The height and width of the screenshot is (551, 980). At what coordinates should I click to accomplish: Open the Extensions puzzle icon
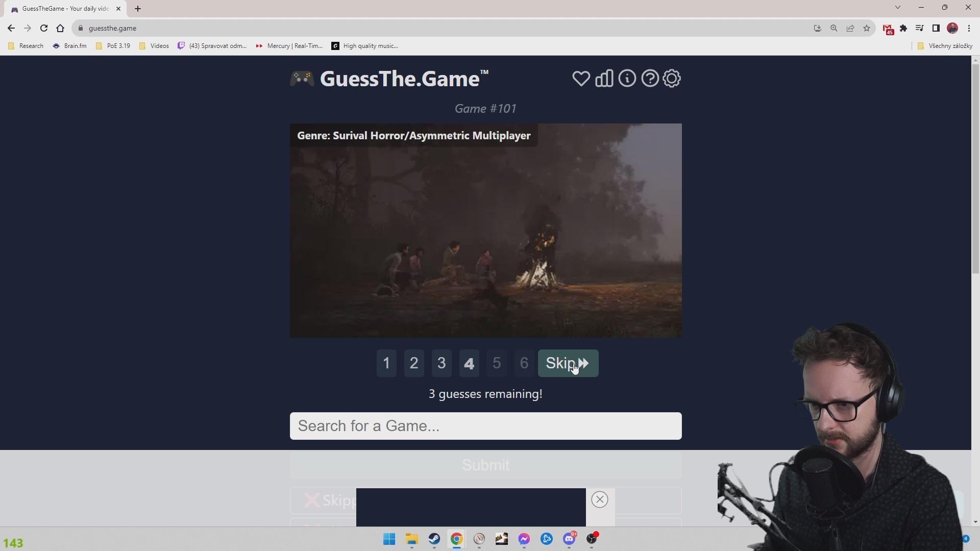(x=903, y=28)
